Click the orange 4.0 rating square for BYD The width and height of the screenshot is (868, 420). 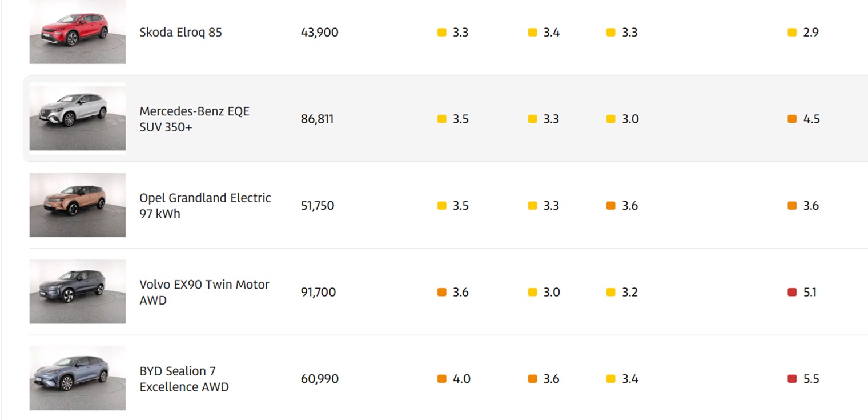pyautogui.click(x=441, y=379)
